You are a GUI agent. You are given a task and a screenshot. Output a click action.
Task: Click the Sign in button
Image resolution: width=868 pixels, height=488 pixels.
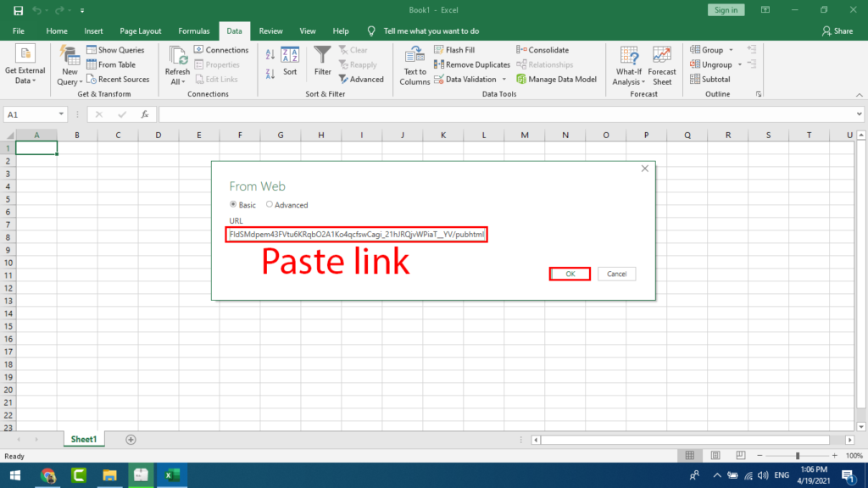(x=726, y=10)
